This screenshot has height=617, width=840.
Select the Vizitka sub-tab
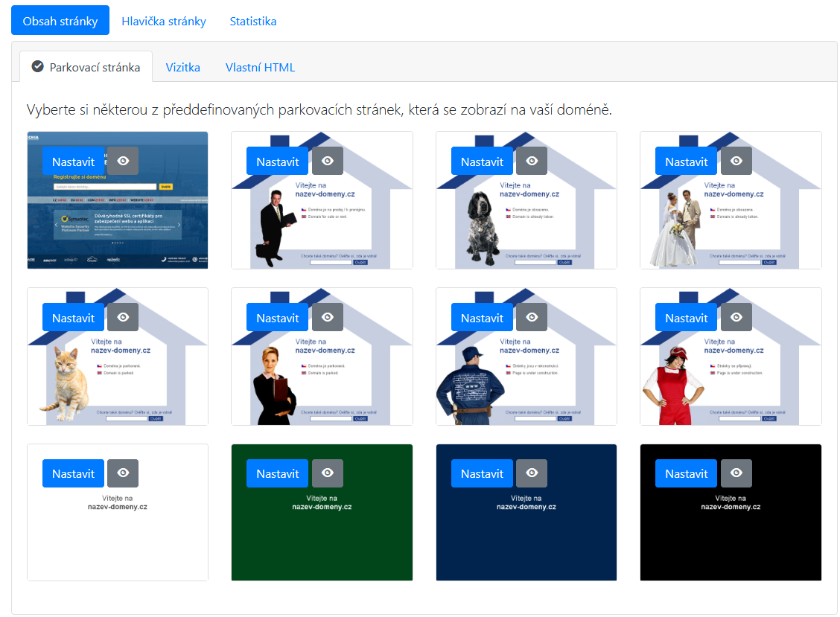point(182,67)
